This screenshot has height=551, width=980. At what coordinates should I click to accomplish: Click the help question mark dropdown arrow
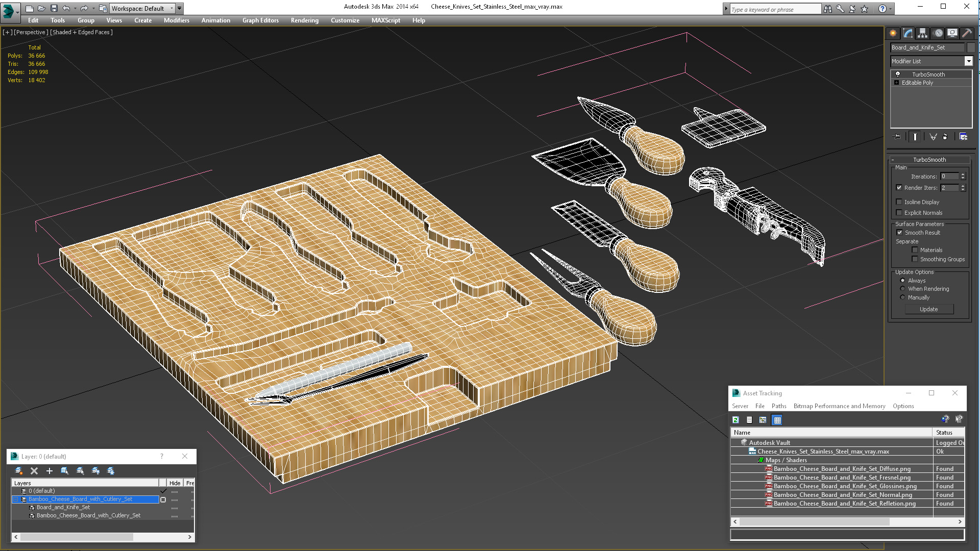point(891,9)
